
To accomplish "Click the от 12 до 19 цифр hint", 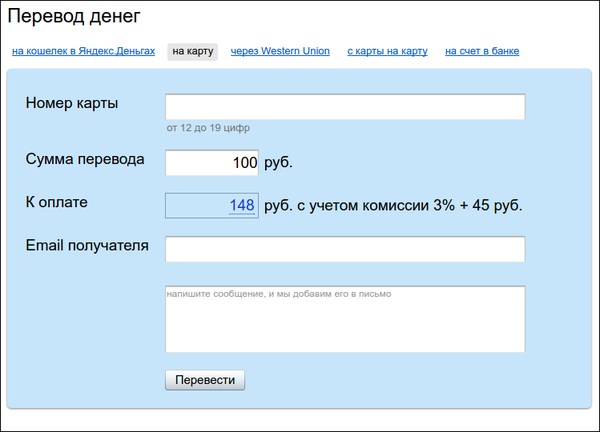I will (x=208, y=128).
